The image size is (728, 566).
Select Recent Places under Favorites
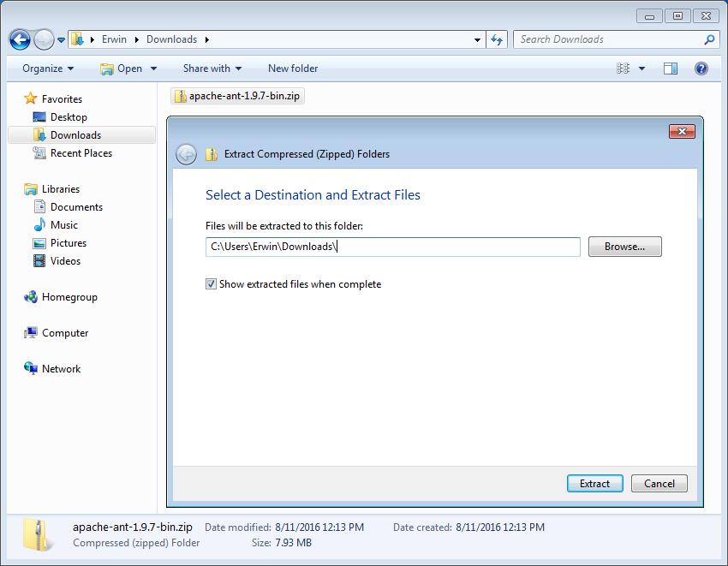click(x=81, y=153)
